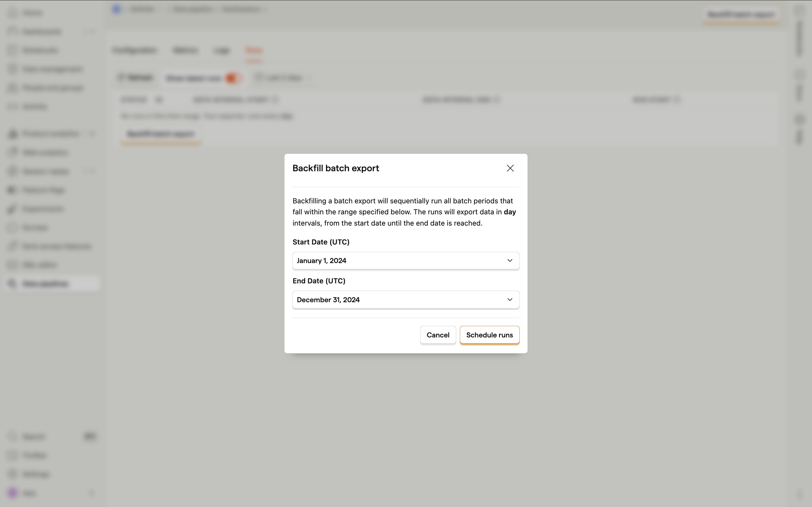Image resolution: width=812 pixels, height=507 pixels.
Task: Open Experiments in the sidebar
Action: point(43,209)
